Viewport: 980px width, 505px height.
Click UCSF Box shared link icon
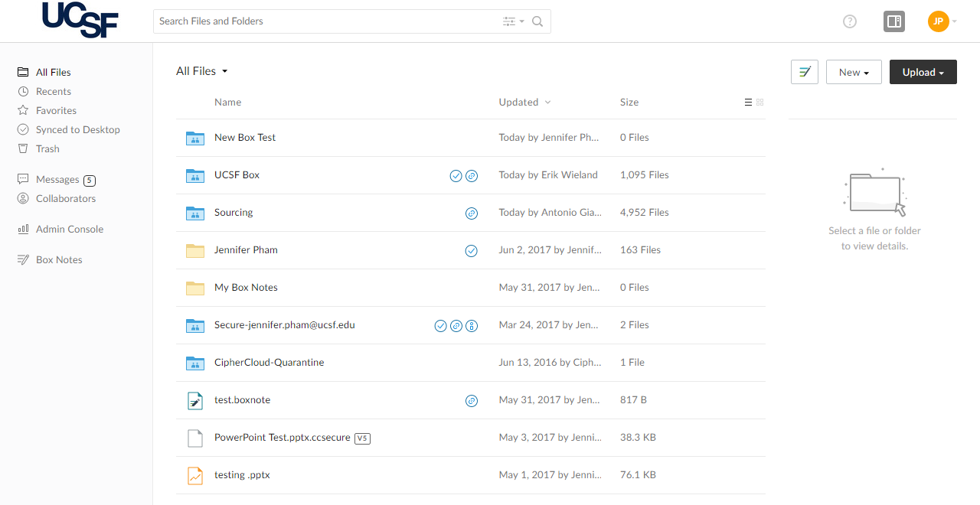(472, 176)
